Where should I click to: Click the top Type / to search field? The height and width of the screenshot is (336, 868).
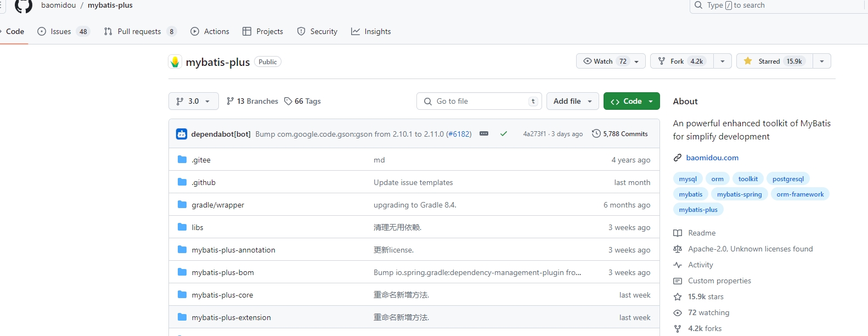pyautogui.click(x=779, y=5)
